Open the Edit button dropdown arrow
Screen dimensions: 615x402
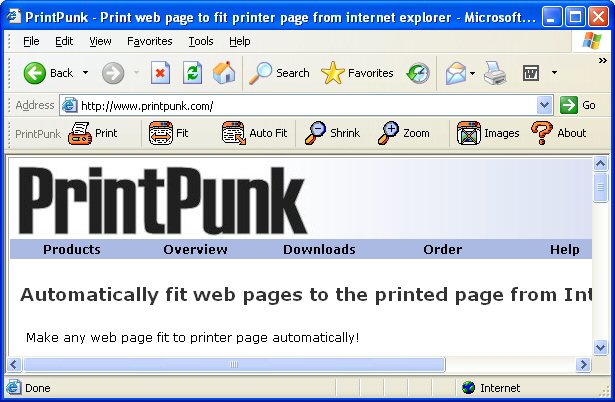coord(554,73)
